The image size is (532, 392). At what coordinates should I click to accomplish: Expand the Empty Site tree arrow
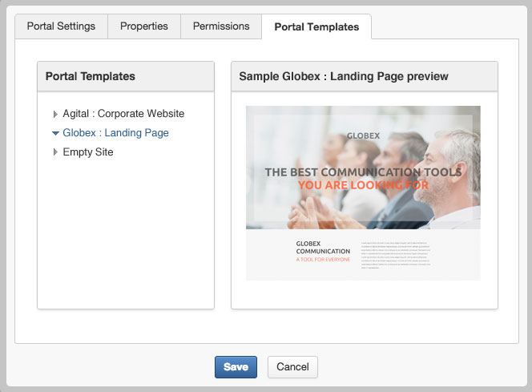pyautogui.click(x=55, y=152)
